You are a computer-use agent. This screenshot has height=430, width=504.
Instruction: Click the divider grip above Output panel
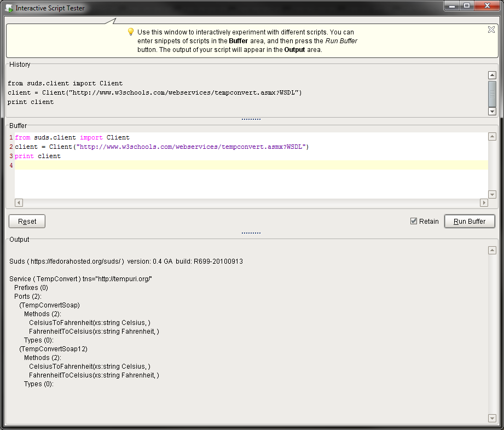point(251,233)
